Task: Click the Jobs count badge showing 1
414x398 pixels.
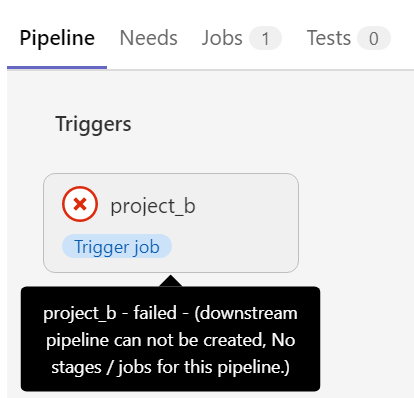Action: (x=265, y=38)
